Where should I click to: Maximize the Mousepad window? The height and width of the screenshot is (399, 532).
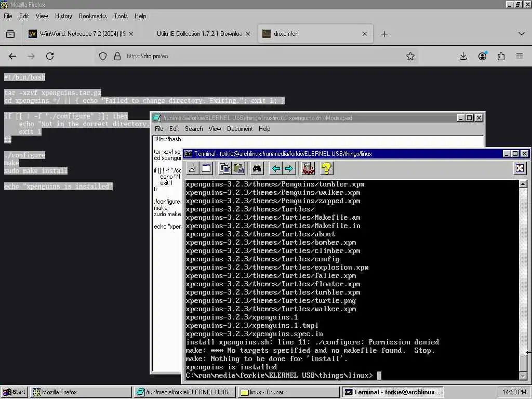(469, 118)
